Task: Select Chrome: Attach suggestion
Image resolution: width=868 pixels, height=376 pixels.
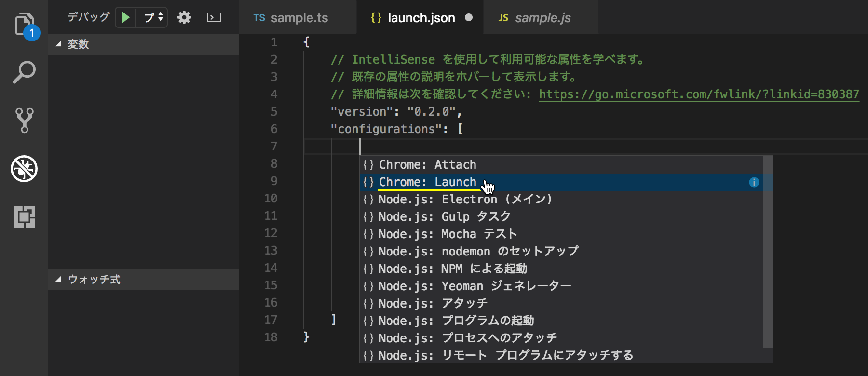Action: click(561, 165)
